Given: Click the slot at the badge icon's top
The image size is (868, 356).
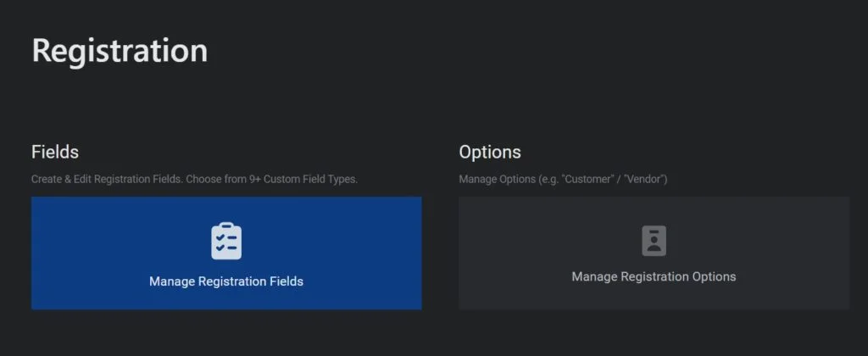Looking at the screenshot, I should pyautogui.click(x=654, y=231).
